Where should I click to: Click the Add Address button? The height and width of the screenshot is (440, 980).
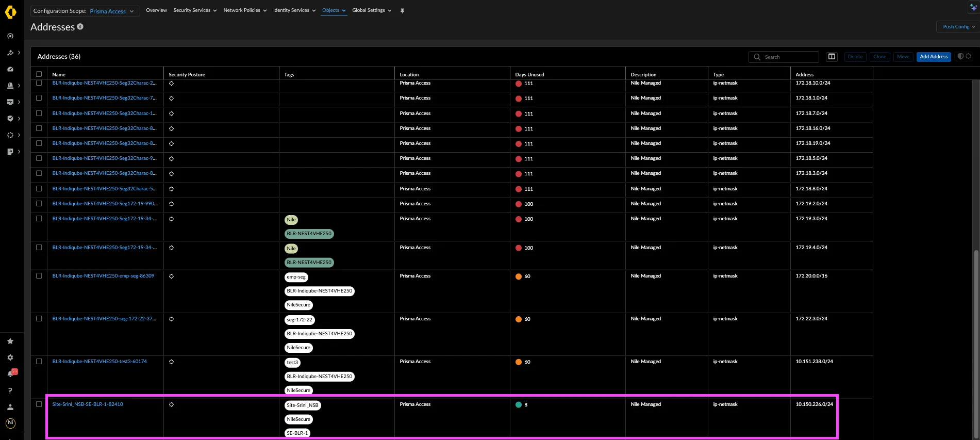click(x=934, y=57)
